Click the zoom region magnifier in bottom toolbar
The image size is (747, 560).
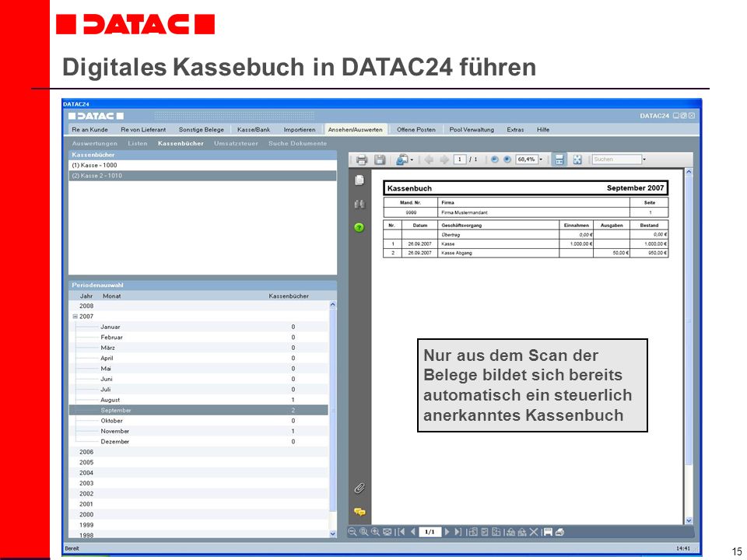click(364, 532)
